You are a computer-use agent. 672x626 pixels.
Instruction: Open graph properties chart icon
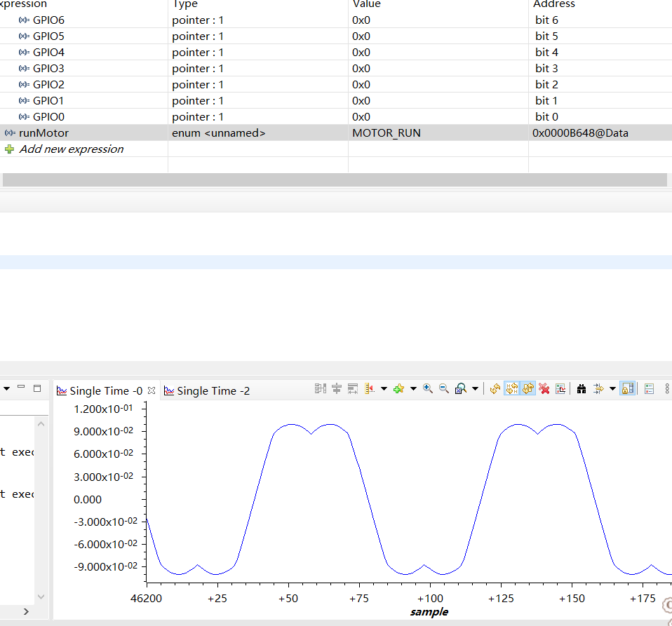click(x=560, y=388)
